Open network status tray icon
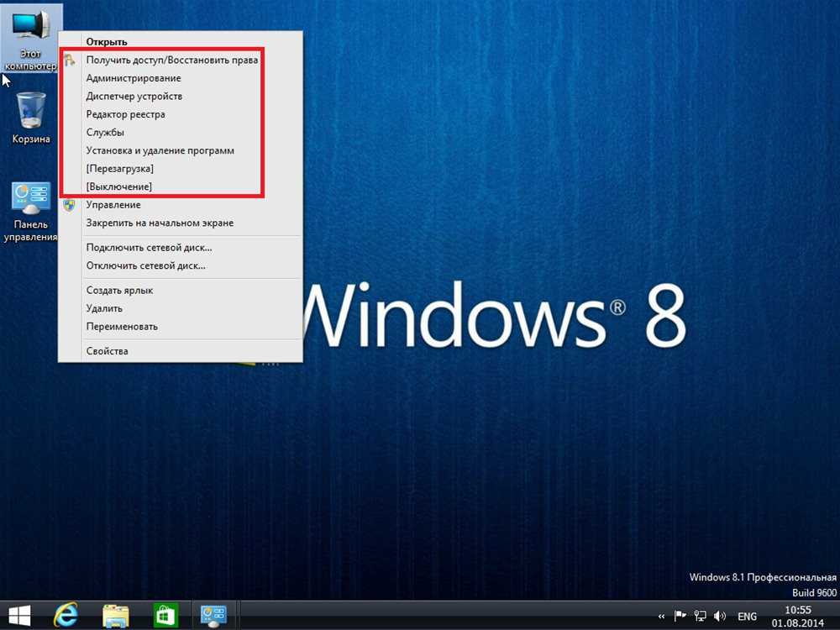Viewport: 840px width, 630px height. (700, 616)
